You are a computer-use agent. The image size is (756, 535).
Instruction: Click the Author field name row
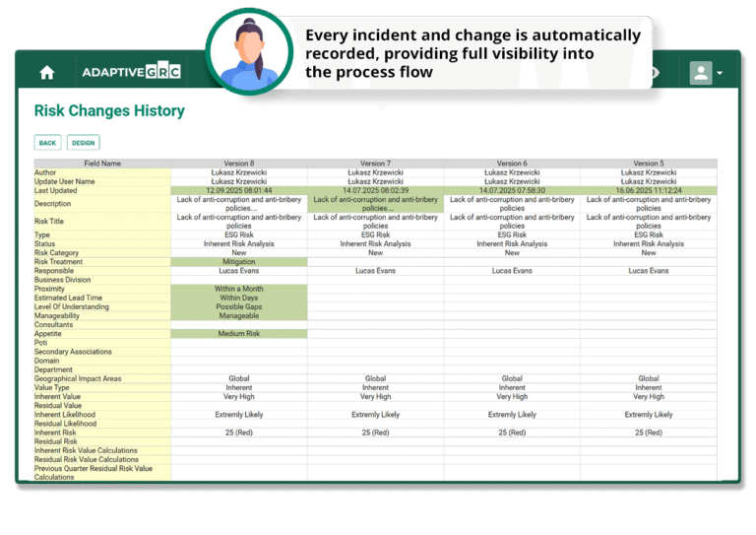pos(102,172)
